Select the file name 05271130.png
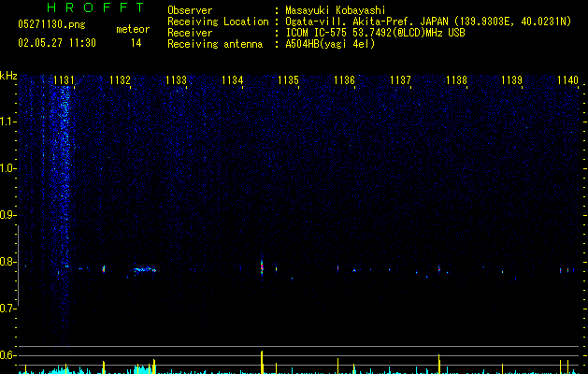Viewport: 588px width, 374px height. click(x=51, y=24)
